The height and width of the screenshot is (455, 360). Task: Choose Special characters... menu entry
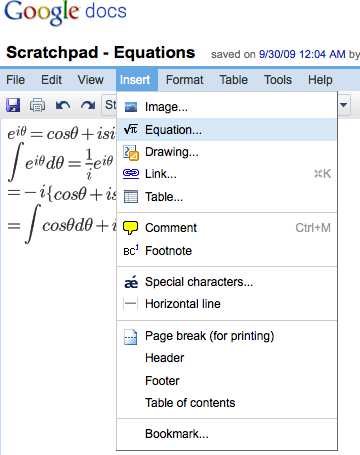[227, 282]
